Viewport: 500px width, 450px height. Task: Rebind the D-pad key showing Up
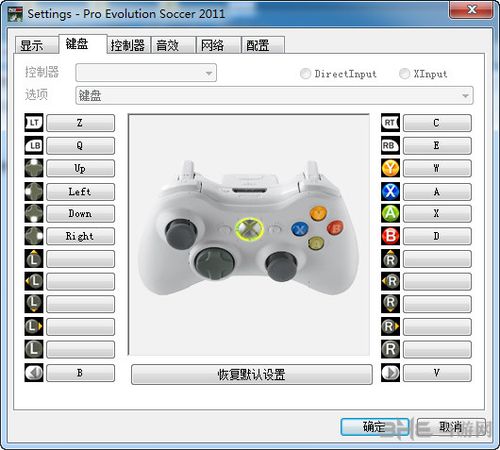pos(80,168)
